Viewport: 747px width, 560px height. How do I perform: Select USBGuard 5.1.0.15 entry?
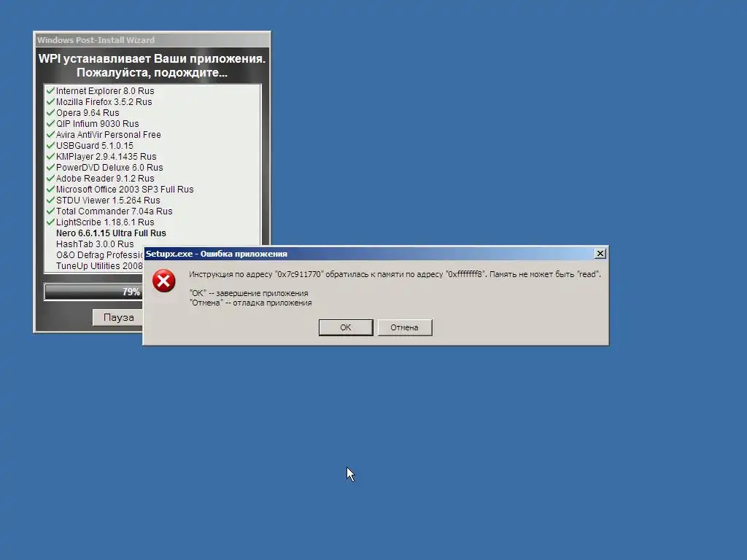95,146
